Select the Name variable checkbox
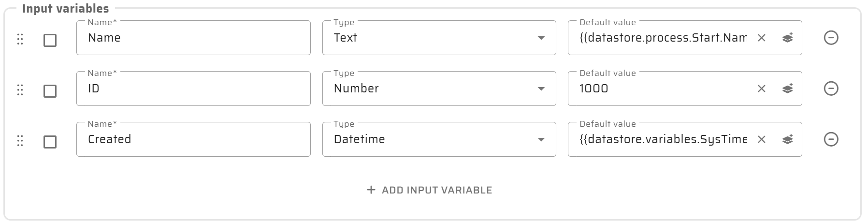 point(50,40)
